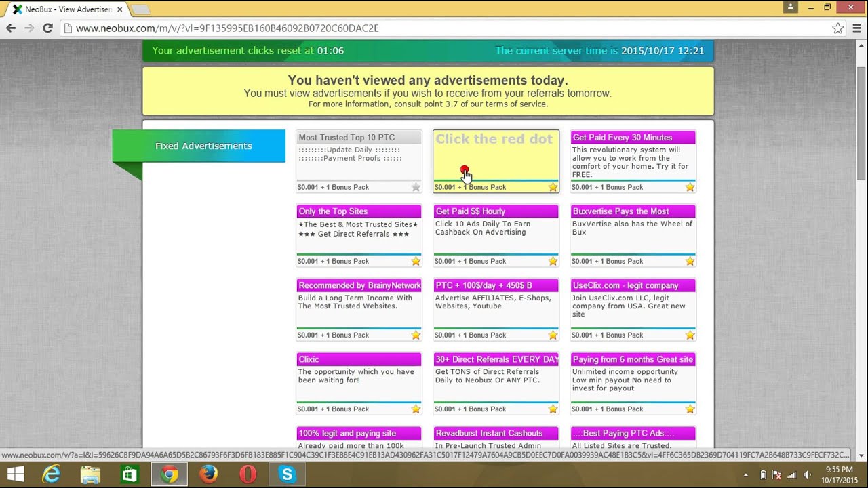Click the red dot in the yellow ad
868x488 pixels.
point(464,169)
